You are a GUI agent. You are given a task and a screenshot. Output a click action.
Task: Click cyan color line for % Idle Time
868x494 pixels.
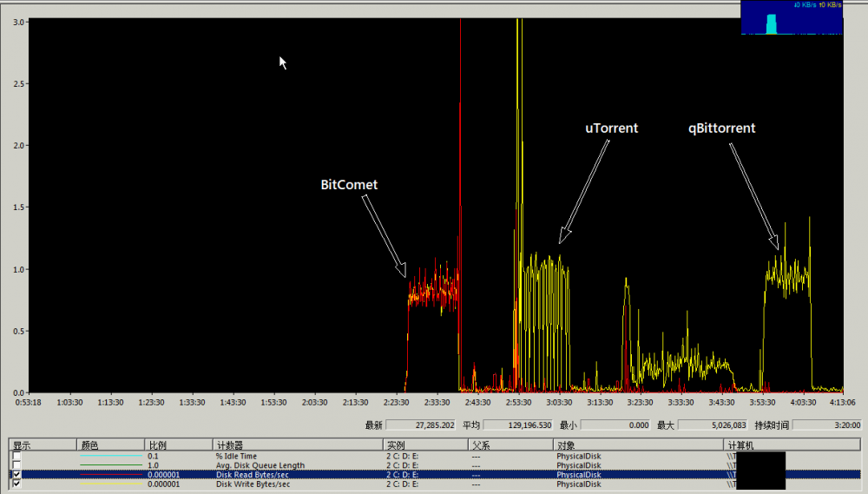tap(111, 457)
